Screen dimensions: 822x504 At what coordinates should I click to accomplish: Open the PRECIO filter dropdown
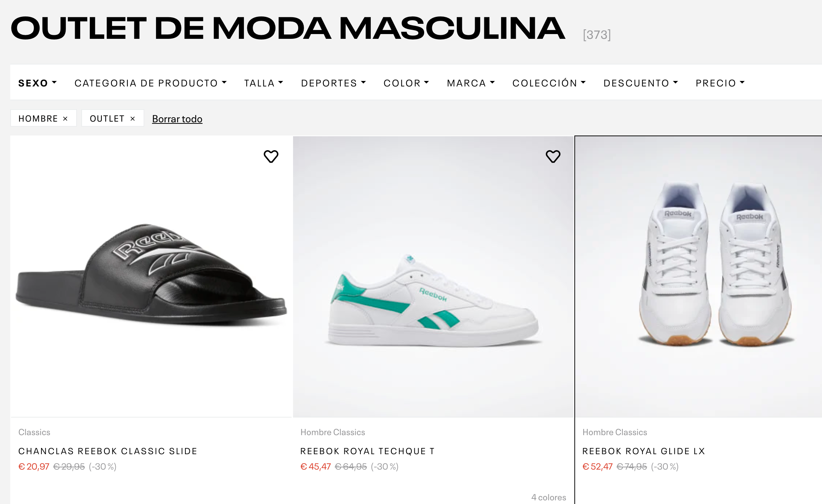tap(719, 83)
